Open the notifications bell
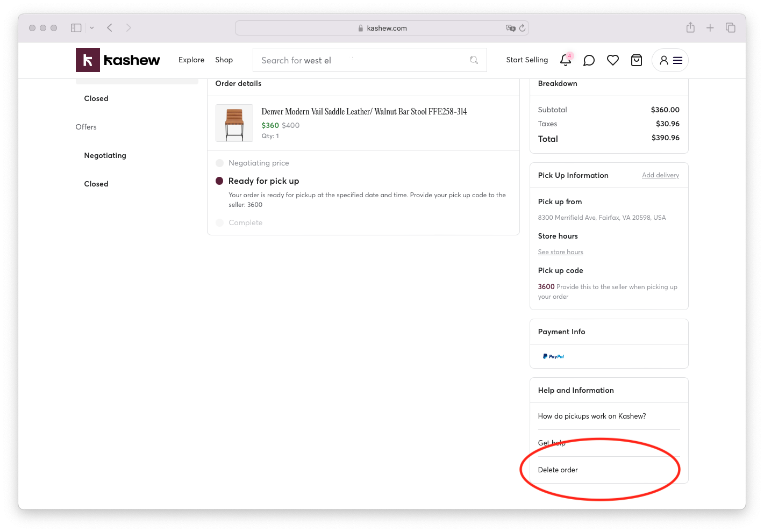This screenshot has width=764, height=532. click(566, 60)
